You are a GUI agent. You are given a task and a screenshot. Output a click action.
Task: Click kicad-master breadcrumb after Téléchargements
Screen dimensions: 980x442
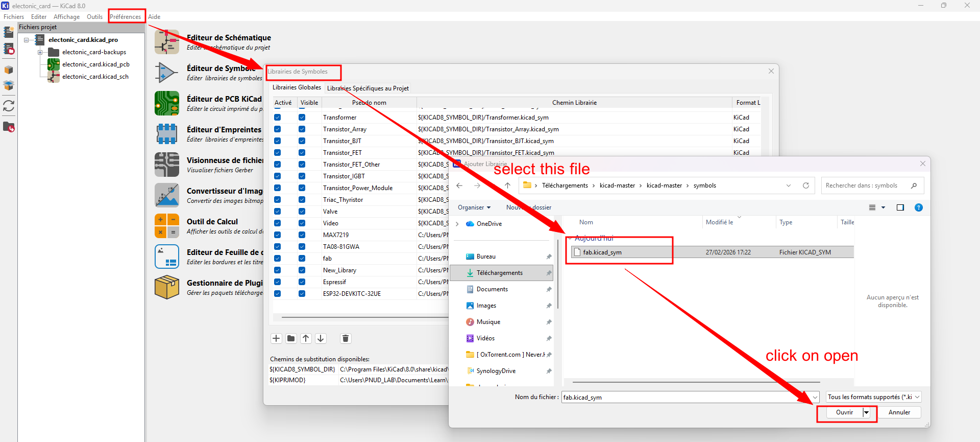pos(617,185)
